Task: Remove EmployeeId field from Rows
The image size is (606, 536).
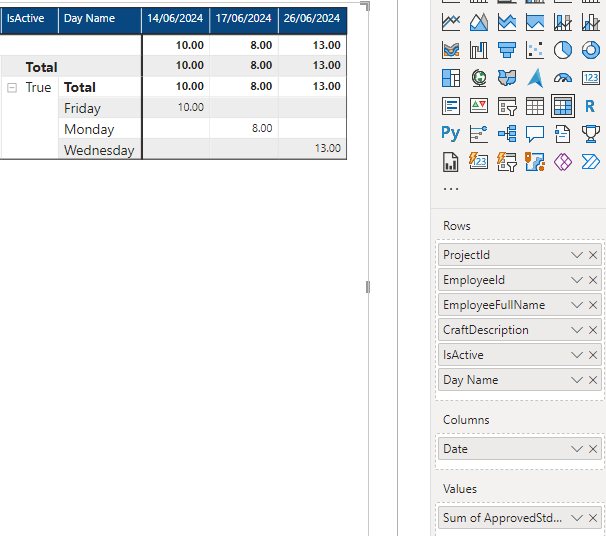Action: pyautogui.click(x=593, y=280)
